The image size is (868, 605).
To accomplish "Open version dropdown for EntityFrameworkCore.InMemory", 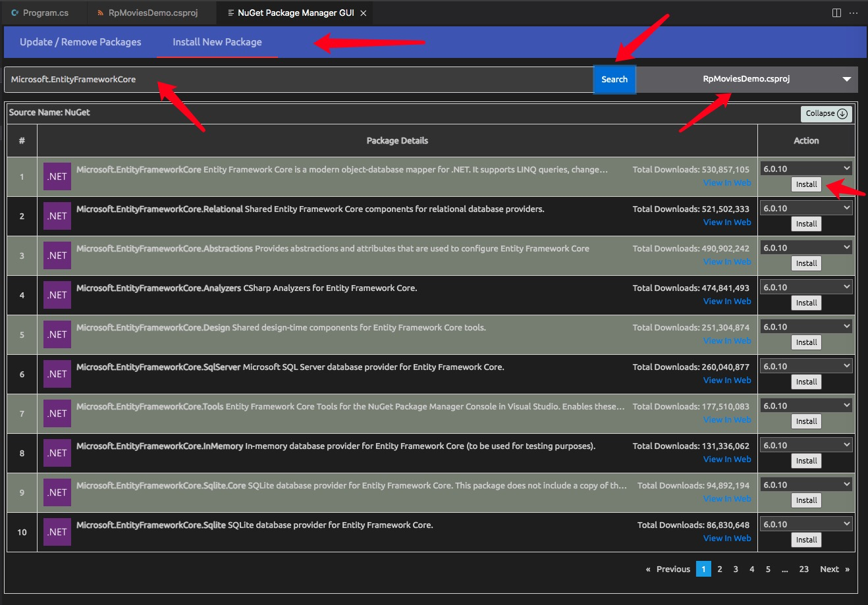I will coord(806,445).
